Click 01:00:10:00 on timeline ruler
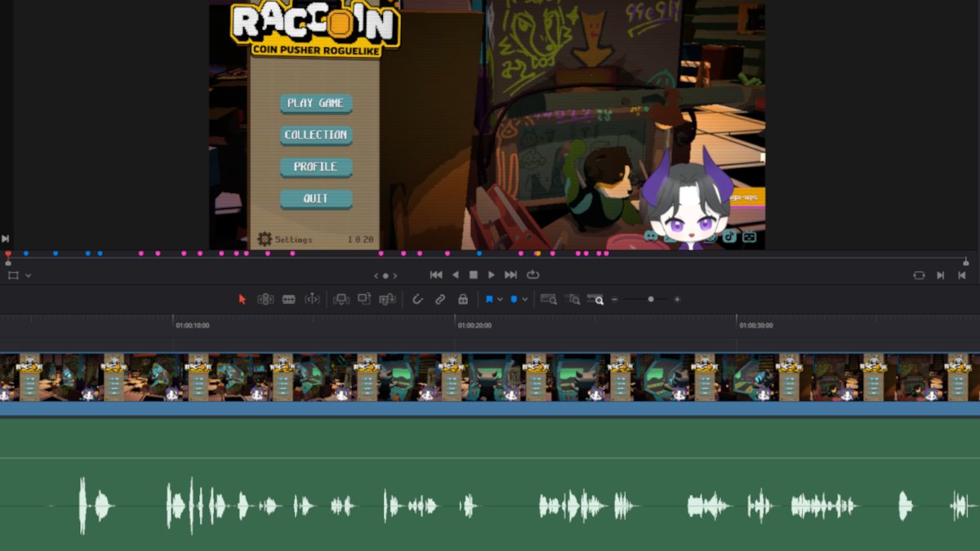The height and width of the screenshot is (551, 980). point(193,325)
